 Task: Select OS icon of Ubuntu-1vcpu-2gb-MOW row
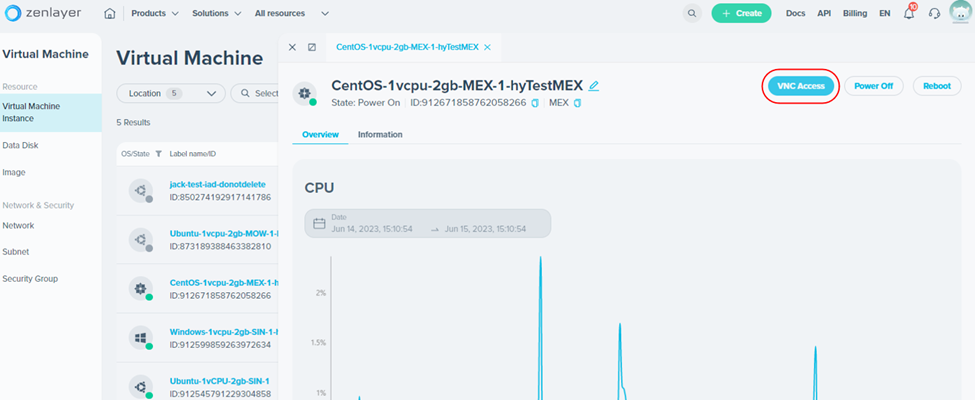(x=141, y=240)
